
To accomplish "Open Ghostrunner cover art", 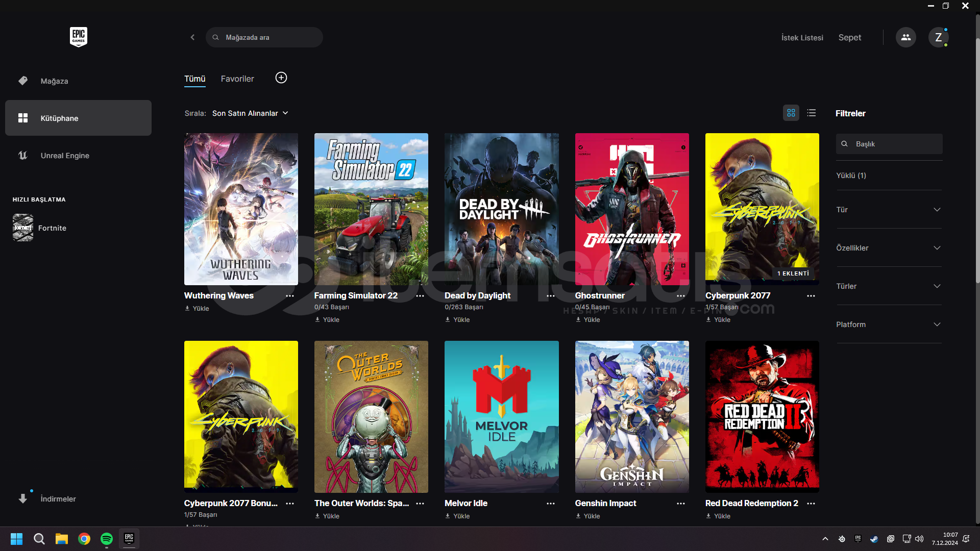I will pyautogui.click(x=632, y=209).
